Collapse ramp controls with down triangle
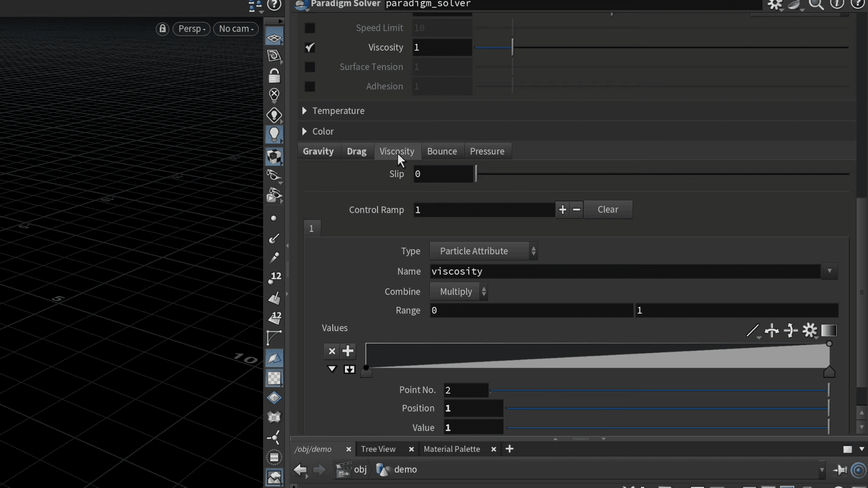The height and width of the screenshot is (488, 868). point(332,369)
